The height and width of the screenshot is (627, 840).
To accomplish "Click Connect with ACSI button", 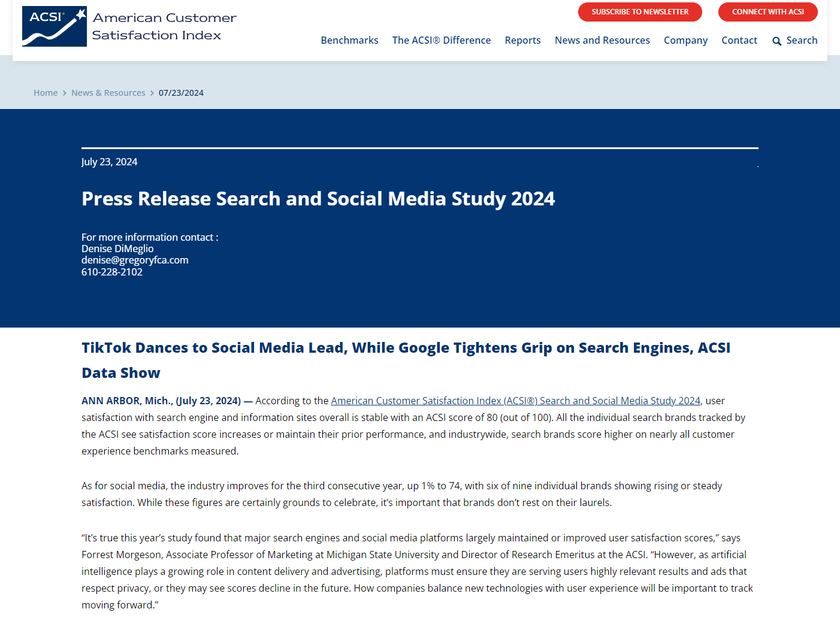I will tap(768, 12).
